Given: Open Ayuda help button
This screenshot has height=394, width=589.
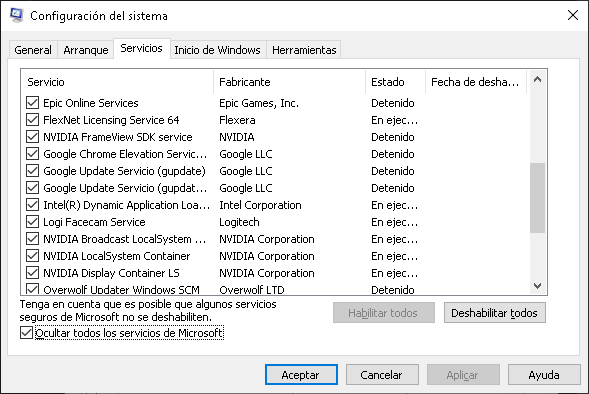Looking at the screenshot, I should [x=544, y=374].
